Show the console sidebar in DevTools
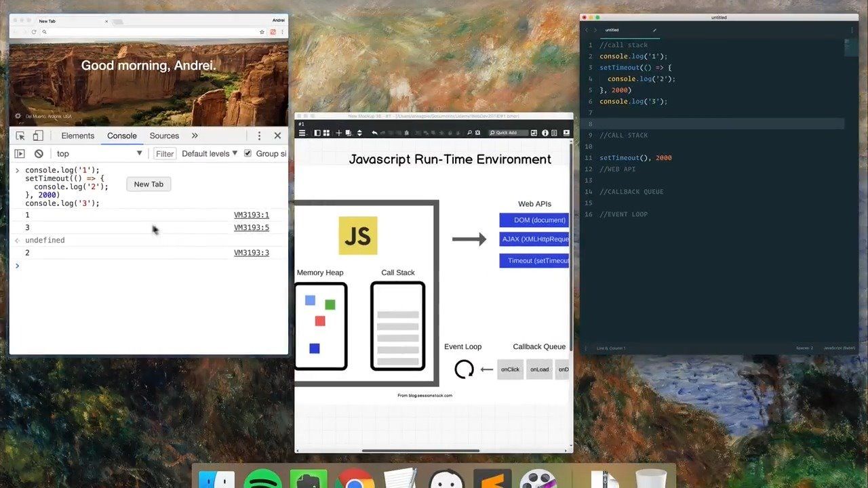Screen dimensions: 868x488 (x=20, y=154)
